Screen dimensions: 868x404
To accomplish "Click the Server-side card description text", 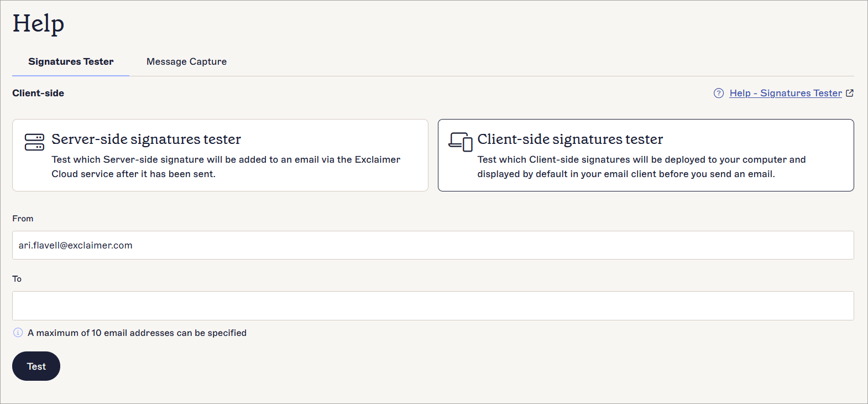I will [x=226, y=167].
